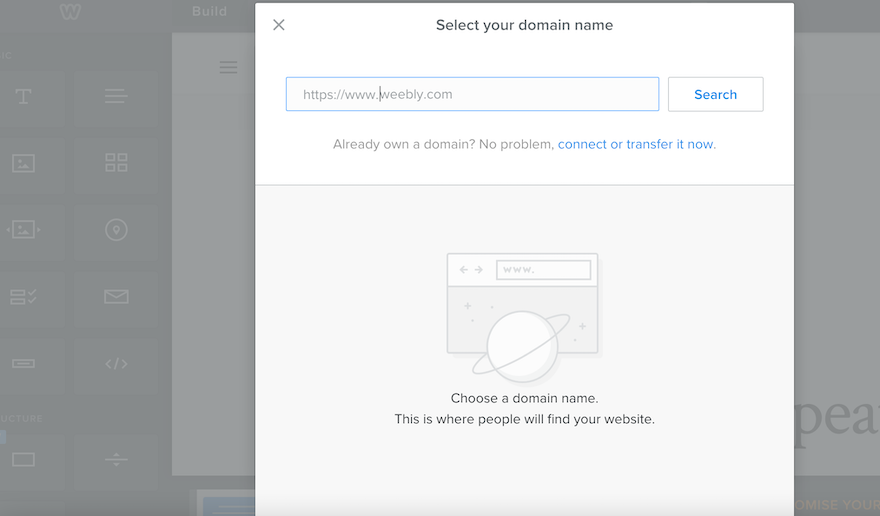The width and height of the screenshot is (880, 516).
Task: Select the Embed Code element icon
Action: click(x=116, y=364)
